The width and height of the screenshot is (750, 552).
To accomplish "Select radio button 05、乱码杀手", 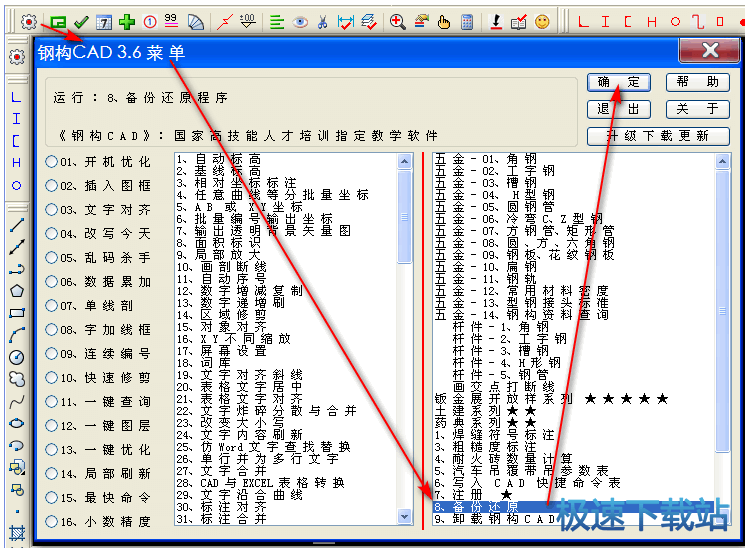I will 51,257.
